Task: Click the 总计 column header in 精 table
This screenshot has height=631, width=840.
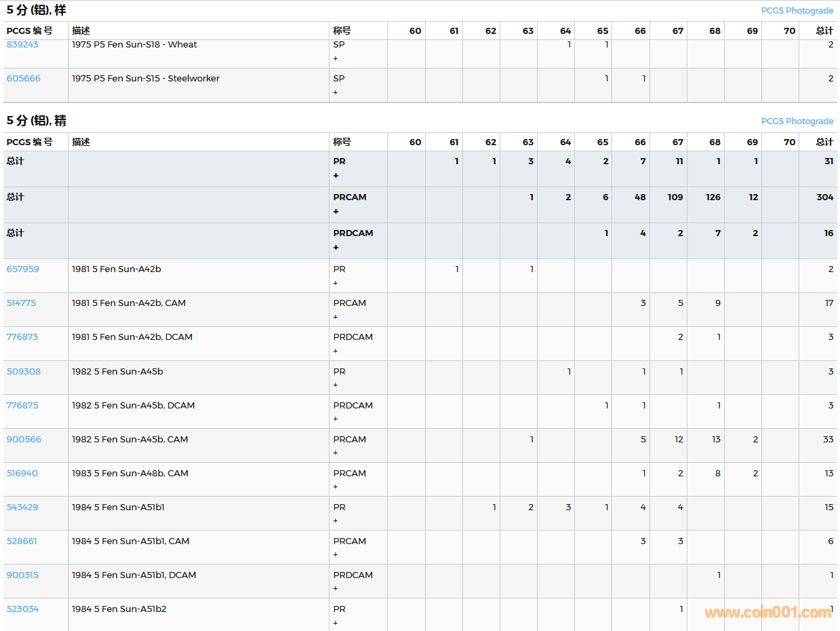Action: click(824, 142)
